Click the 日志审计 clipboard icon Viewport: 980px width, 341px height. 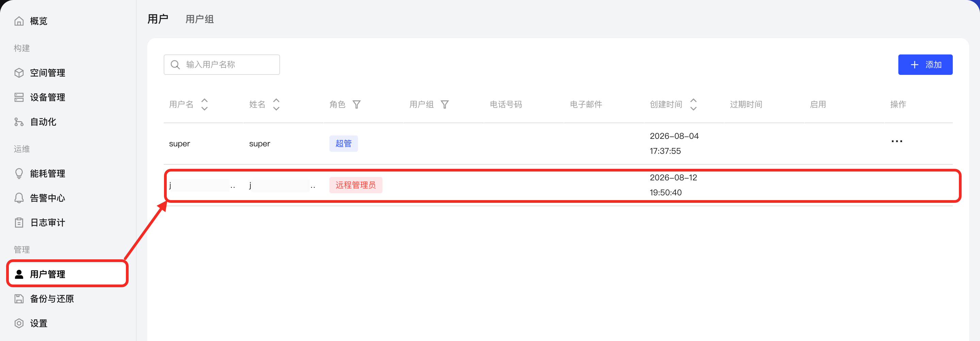(19, 223)
